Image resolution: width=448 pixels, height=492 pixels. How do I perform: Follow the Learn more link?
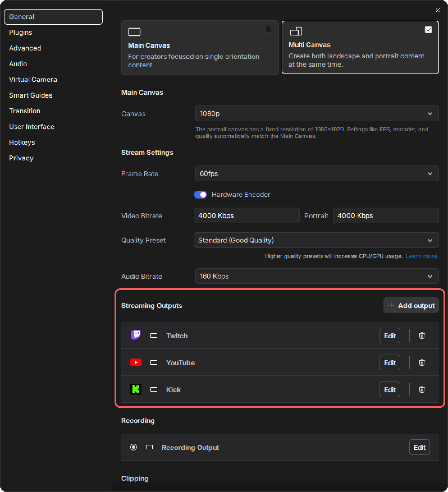pyautogui.click(x=422, y=256)
